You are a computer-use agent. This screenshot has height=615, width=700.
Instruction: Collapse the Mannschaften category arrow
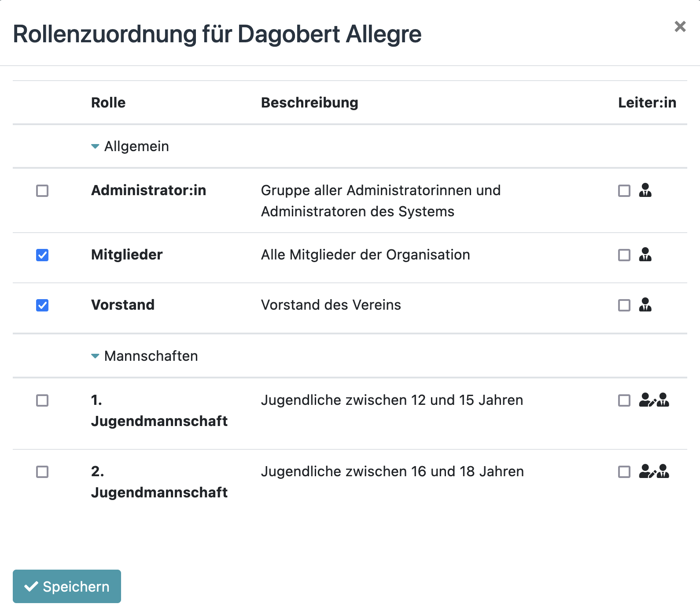click(x=95, y=356)
